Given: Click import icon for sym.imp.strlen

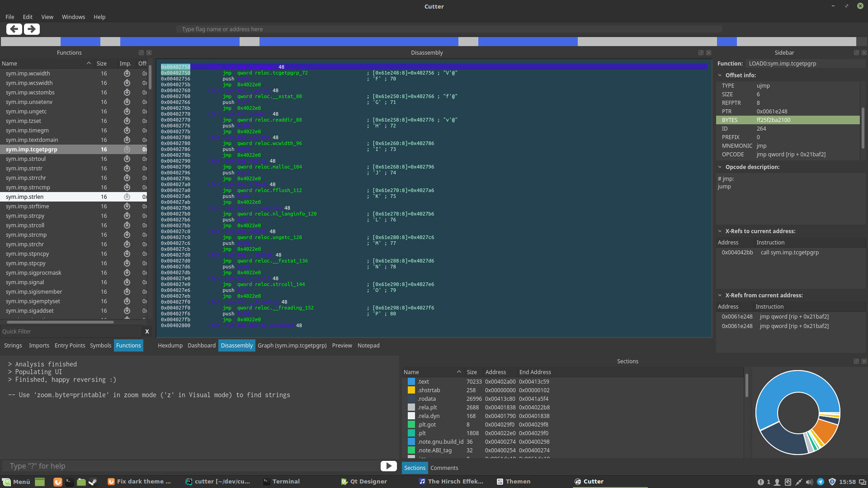Looking at the screenshot, I should click(x=127, y=197).
